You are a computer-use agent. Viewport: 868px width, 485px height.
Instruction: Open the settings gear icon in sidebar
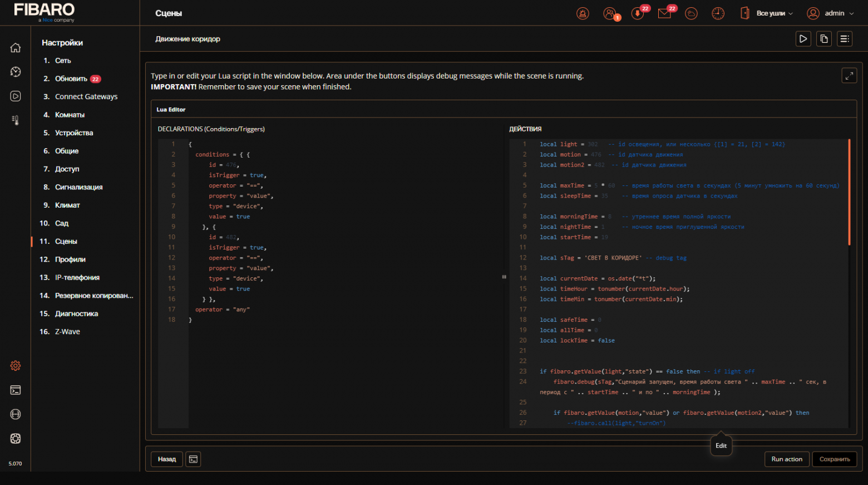(x=16, y=366)
